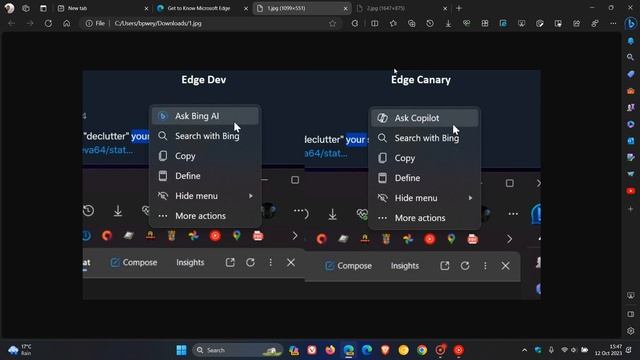
Task: Launch Brave from the taskbar
Action: 385,350
